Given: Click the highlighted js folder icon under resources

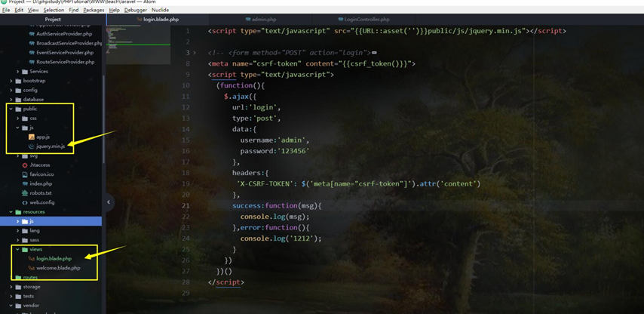Looking at the screenshot, I should [x=25, y=221].
